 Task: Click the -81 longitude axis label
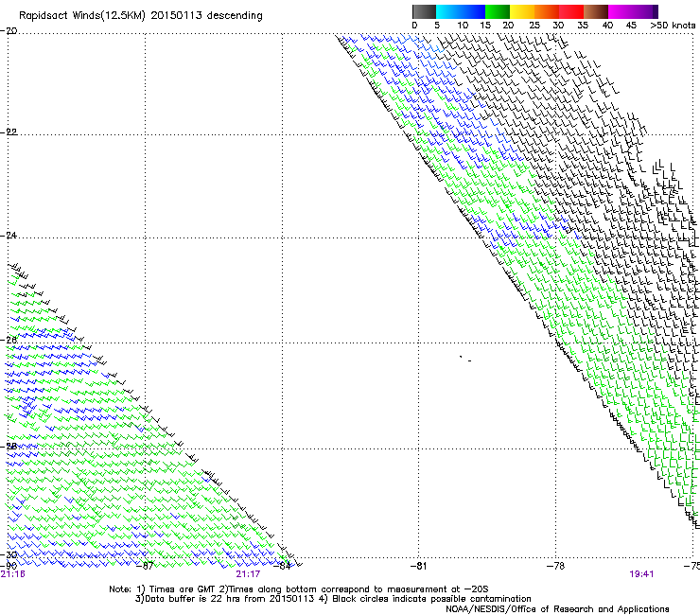419,566
